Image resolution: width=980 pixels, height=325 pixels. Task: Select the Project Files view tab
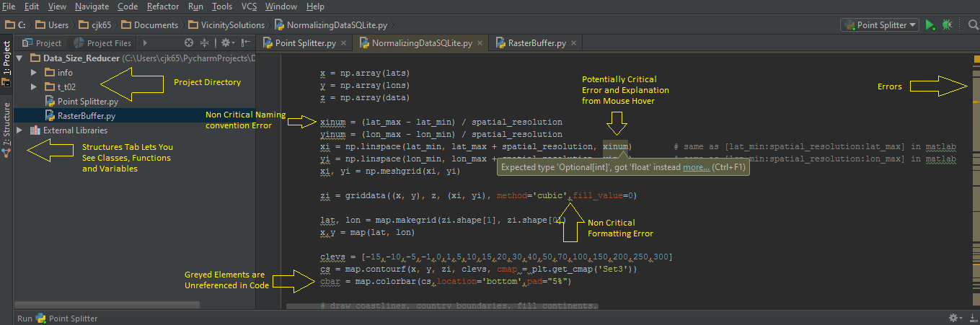(x=102, y=43)
